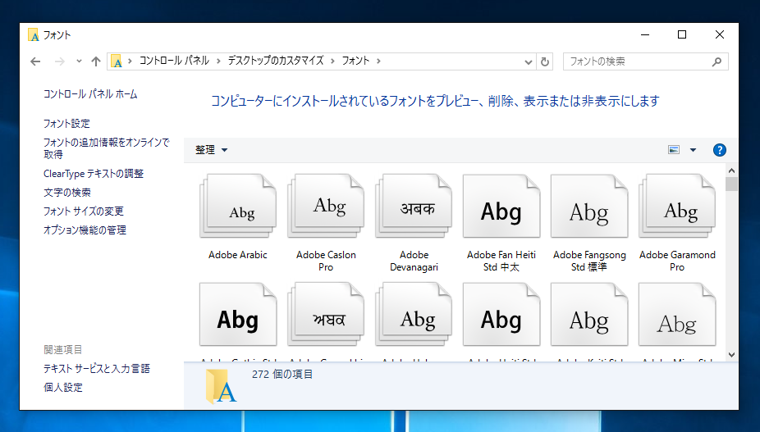Click the search magnifier icon
The height and width of the screenshot is (432, 760).
tap(717, 62)
